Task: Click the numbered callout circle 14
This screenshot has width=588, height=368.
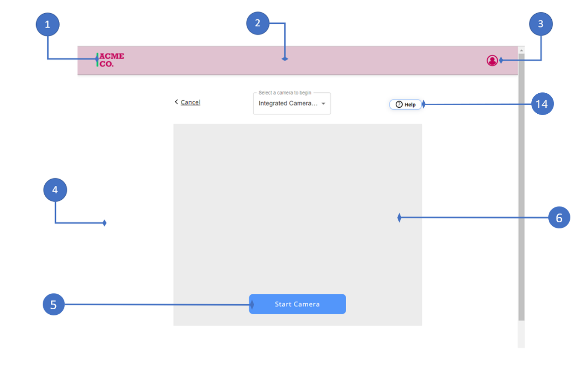Action: (542, 104)
